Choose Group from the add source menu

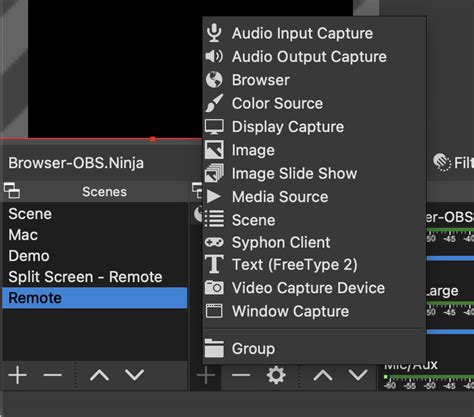tap(314, 349)
